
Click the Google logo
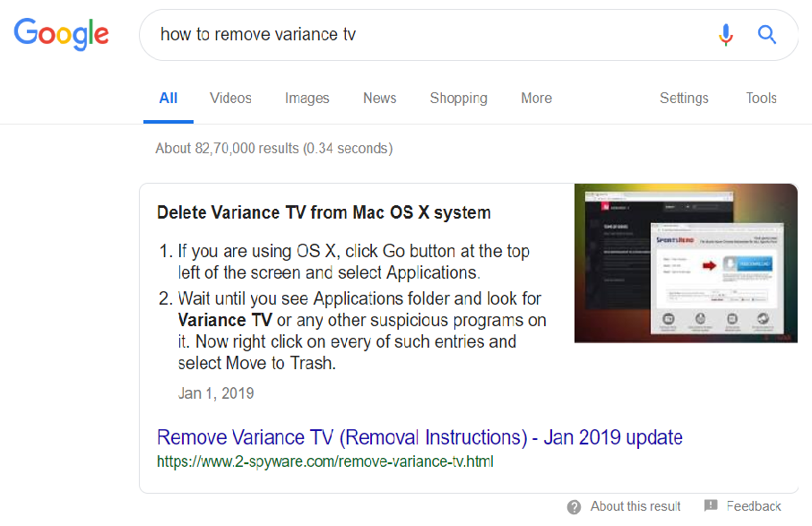click(61, 34)
